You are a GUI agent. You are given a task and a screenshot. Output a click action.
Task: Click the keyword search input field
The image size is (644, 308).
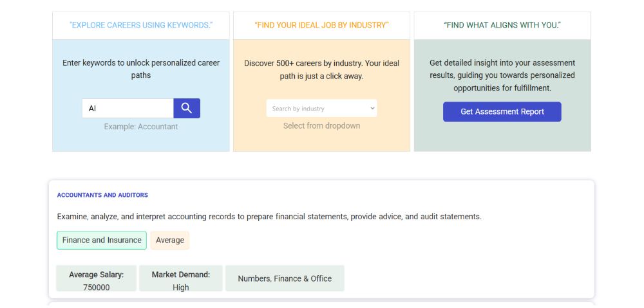point(128,109)
